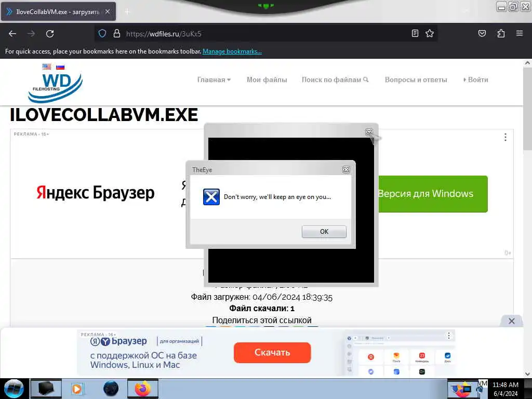532x399 pixels.
Task: Click Файл скачали: 1 text
Action: coord(262,309)
